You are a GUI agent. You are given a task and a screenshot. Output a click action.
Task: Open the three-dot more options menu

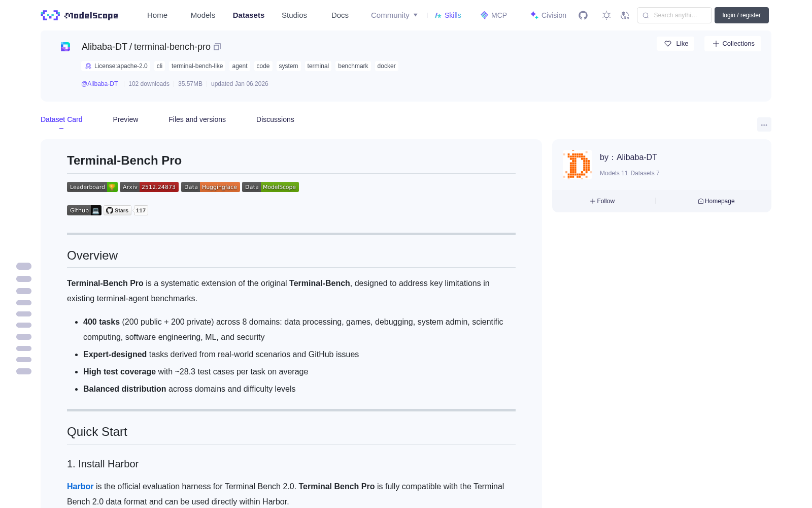click(x=764, y=124)
